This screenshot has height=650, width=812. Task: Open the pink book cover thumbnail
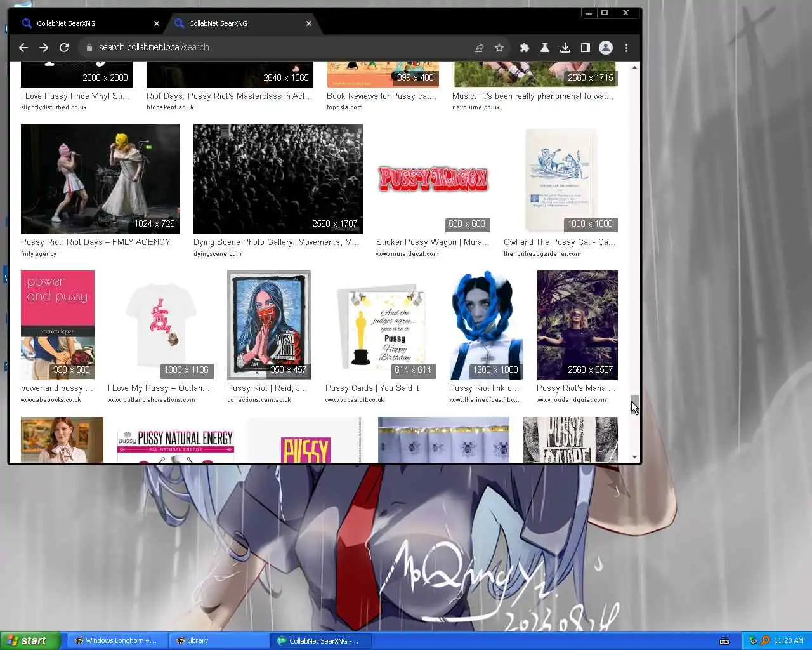(x=58, y=325)
